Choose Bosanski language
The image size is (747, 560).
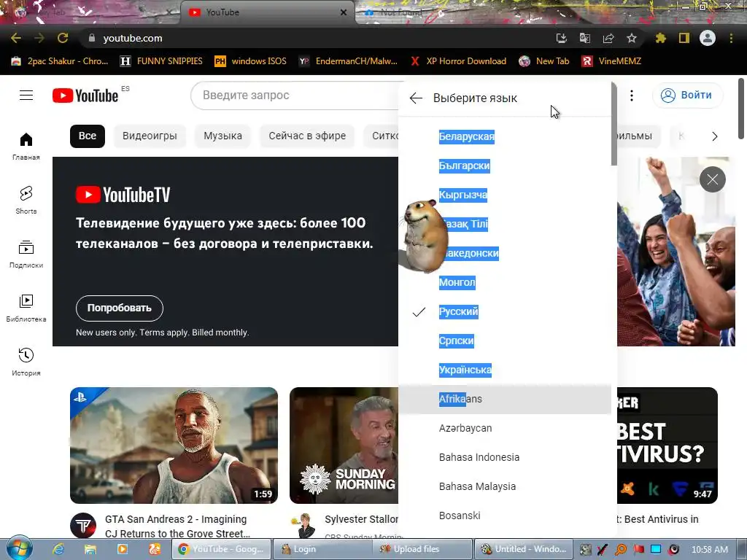coord(505,516)
